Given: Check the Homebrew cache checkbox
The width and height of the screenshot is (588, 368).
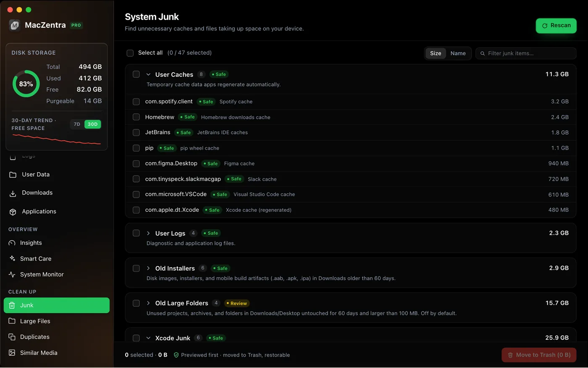Looking at the screenshot, I should click(x=136, y=117).
